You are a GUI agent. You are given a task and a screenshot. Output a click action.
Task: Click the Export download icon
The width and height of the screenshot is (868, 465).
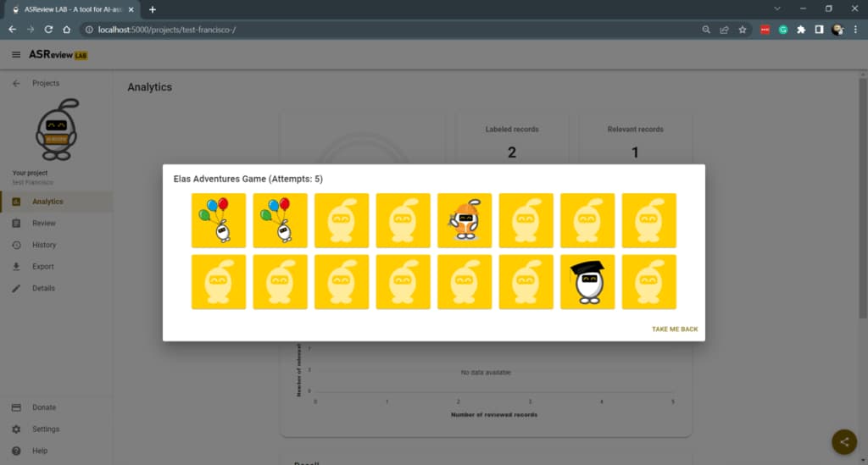coord(16,267)
